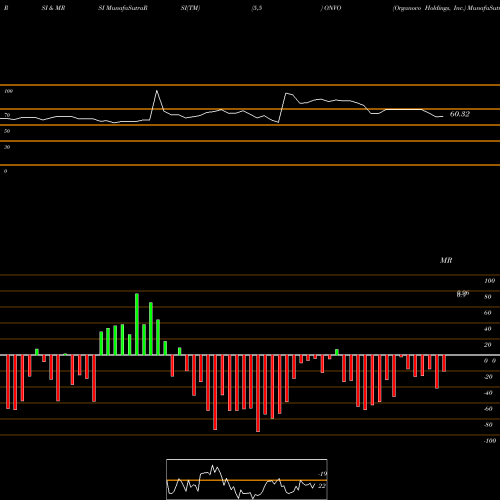Click the 60.32 RSI value label

tap(460, 114)
